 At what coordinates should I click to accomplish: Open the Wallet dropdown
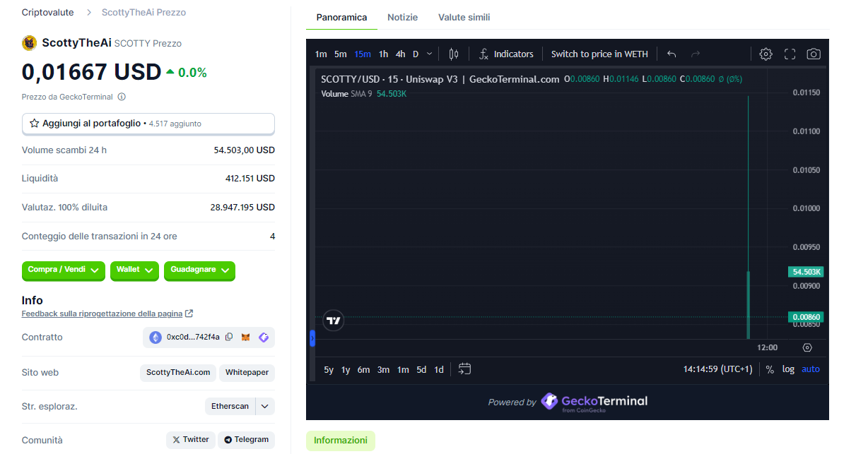[x=134, y=270]
